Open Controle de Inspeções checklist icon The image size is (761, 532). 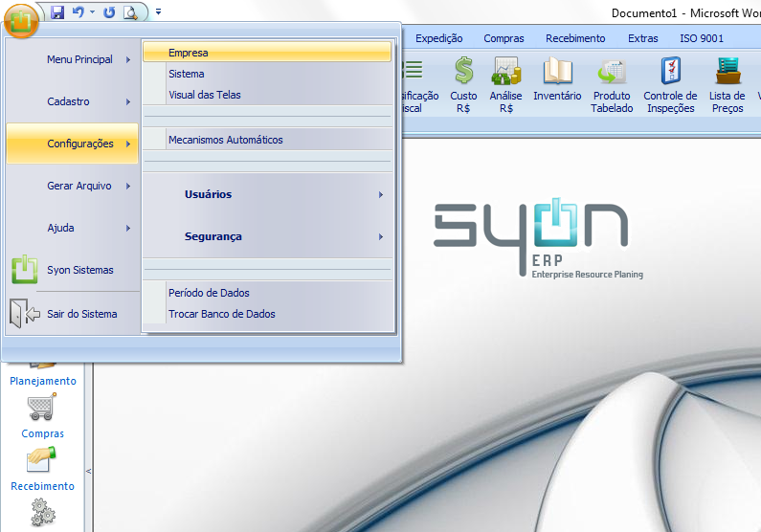coord(670,72)
